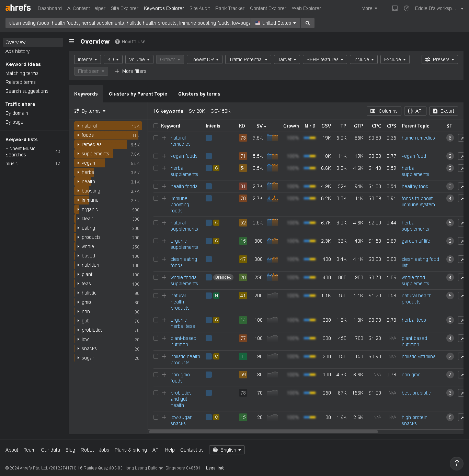
Task: Check the health foods row checkbox
Action: point(156,186)
